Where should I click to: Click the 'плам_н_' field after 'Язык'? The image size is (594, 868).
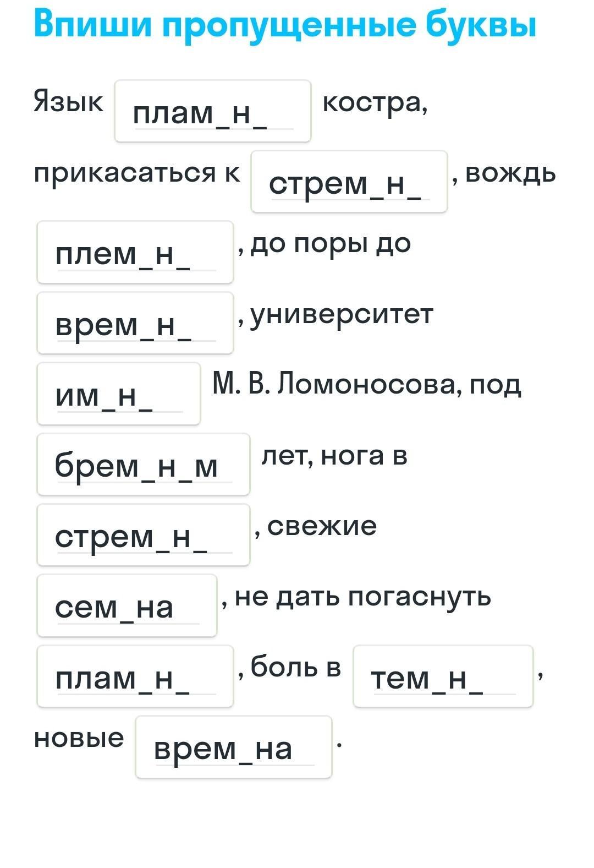tap(212, 112)
